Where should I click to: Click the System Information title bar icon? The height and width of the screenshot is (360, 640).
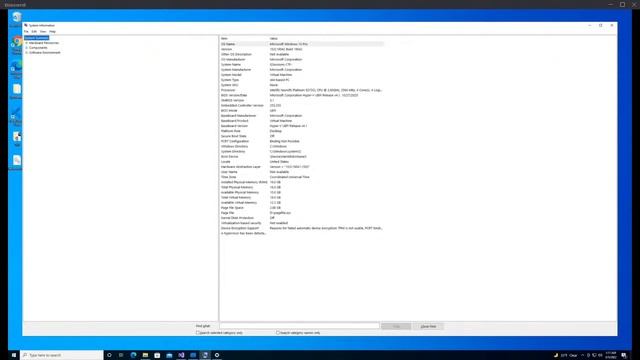tap(26, 25)
